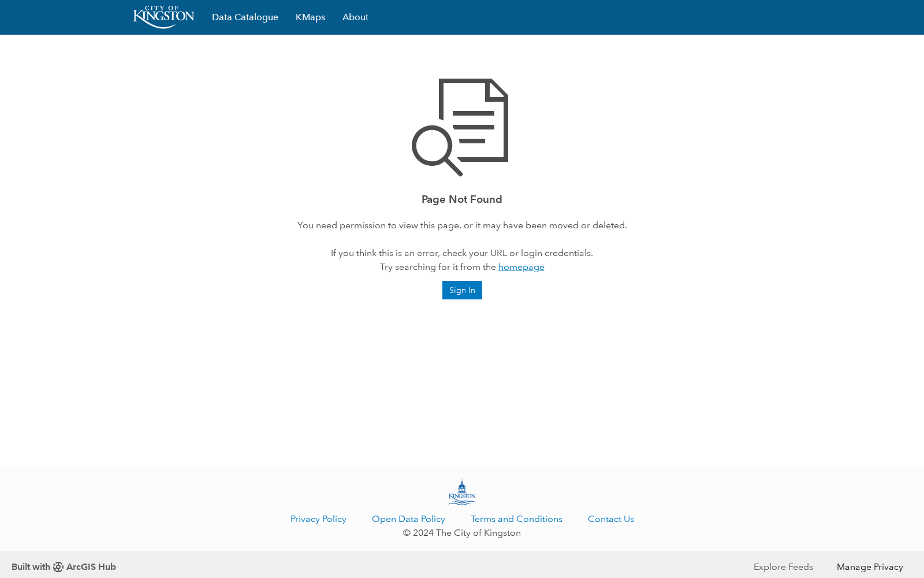The width and height of the screenshot is (924, 578).
Task: Click the Kingston footer crest logo
Action: pyautogui.click(x=462, y=492)
